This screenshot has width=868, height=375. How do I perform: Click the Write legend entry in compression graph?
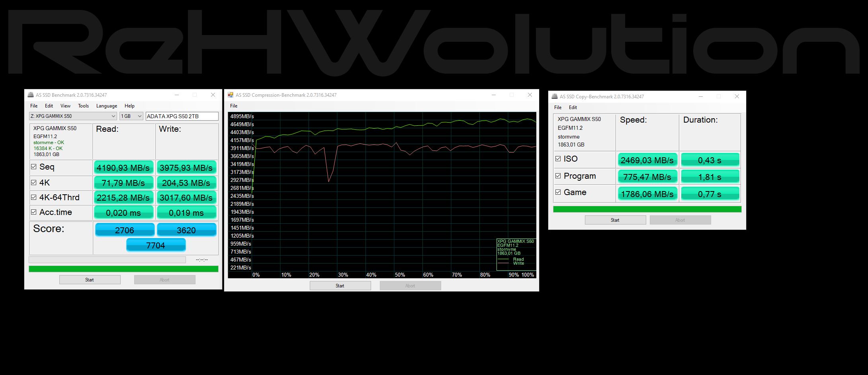[518, 263]
